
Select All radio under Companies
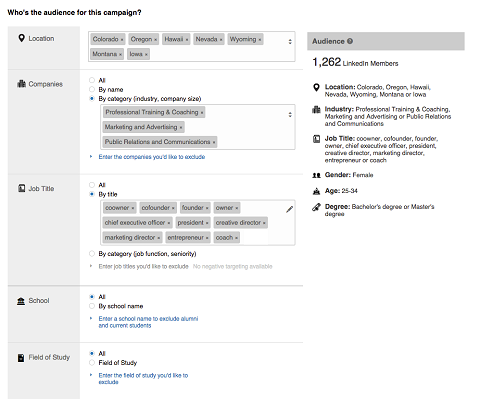92,80
